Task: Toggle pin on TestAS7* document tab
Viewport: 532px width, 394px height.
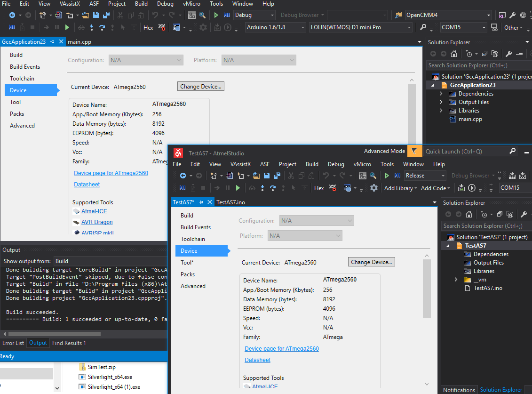Action: 201,202
